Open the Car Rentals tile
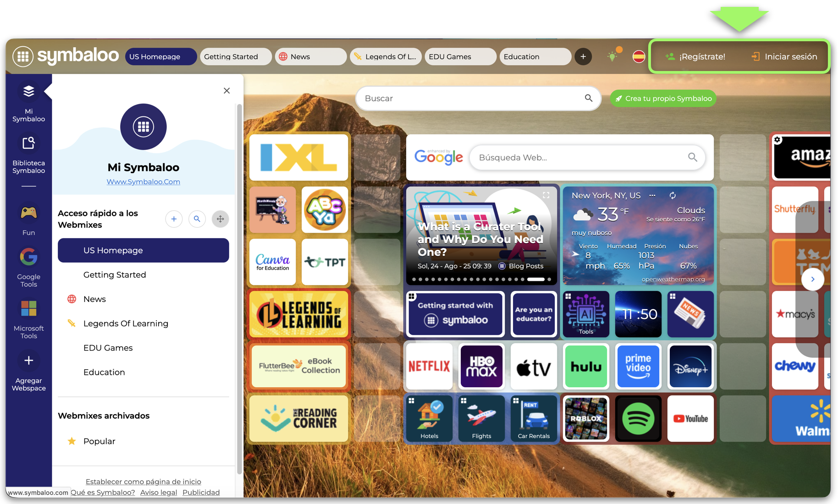 click(534, 419)
